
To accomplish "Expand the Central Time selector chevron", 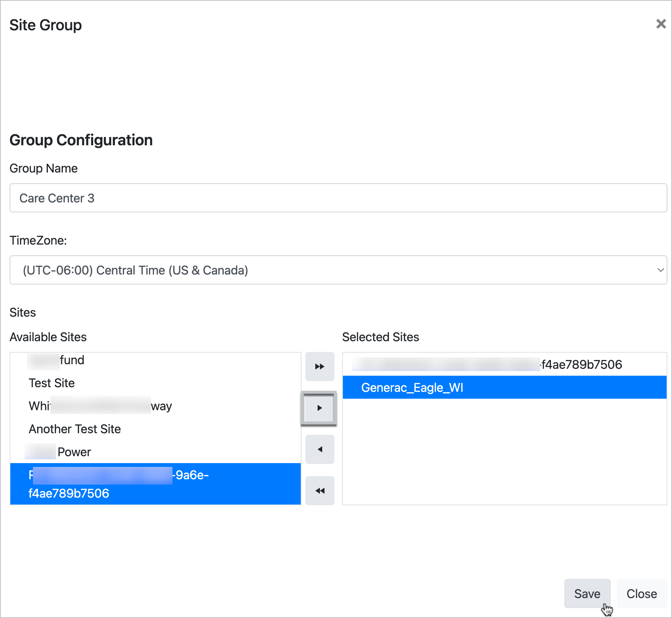I will (661, 270).
